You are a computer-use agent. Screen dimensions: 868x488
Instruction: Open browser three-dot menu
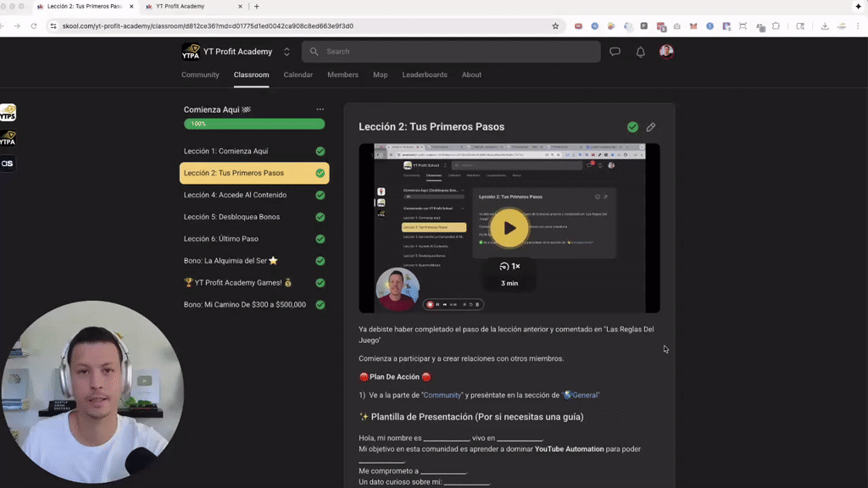pyautogui.click(x=858, y=26)
